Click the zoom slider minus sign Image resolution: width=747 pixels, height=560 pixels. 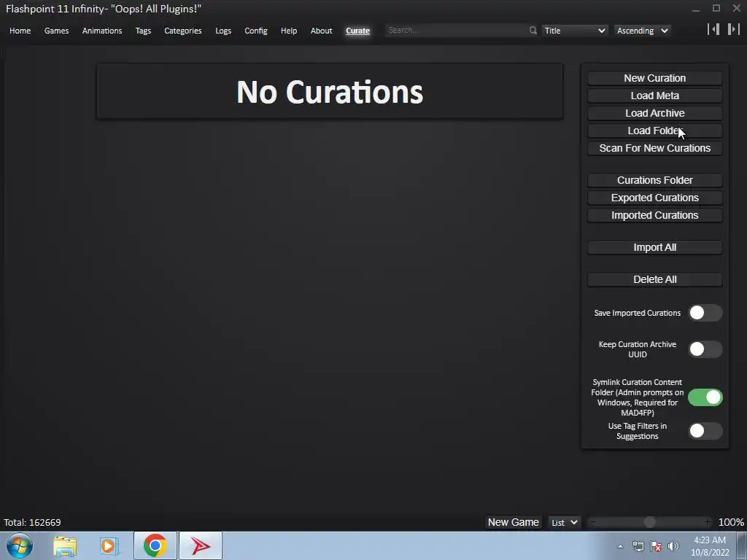(592, 522)
